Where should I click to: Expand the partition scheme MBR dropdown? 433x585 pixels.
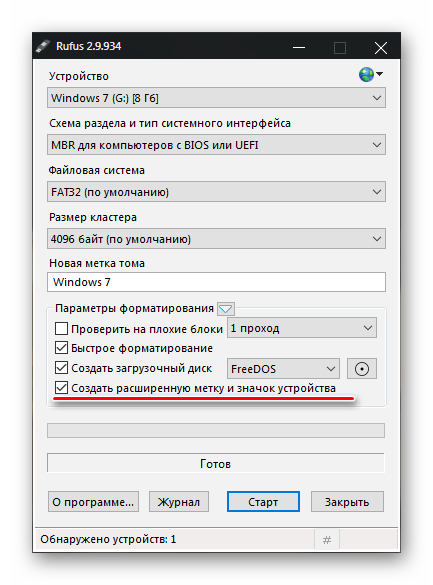click(216, 145)
